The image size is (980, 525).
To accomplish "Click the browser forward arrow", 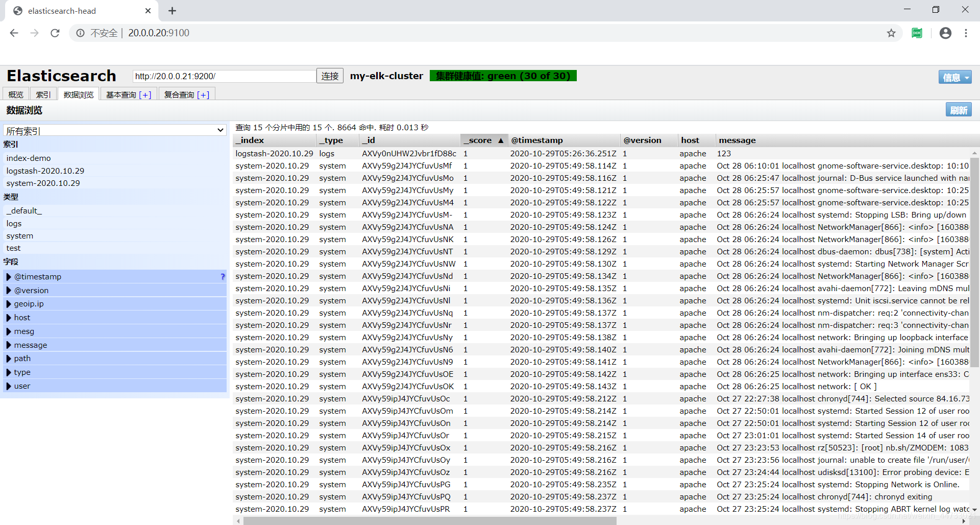I will click(x=34, y=33).
